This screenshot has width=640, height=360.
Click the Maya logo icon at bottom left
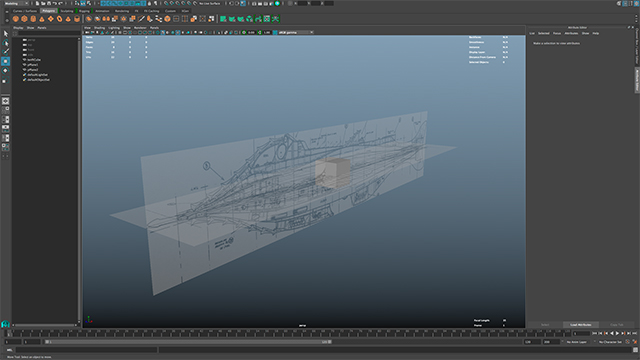pos(5,324)
